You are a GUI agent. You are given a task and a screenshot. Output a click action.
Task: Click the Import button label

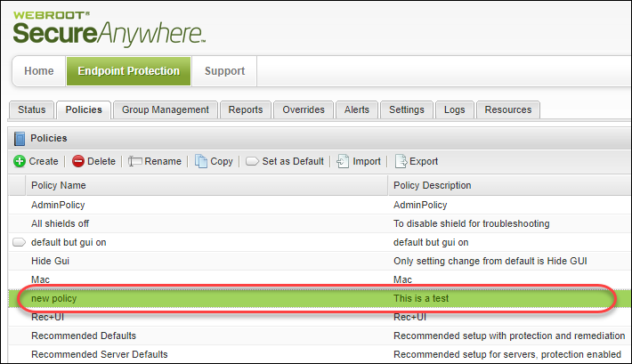click(x=367, y=161)
